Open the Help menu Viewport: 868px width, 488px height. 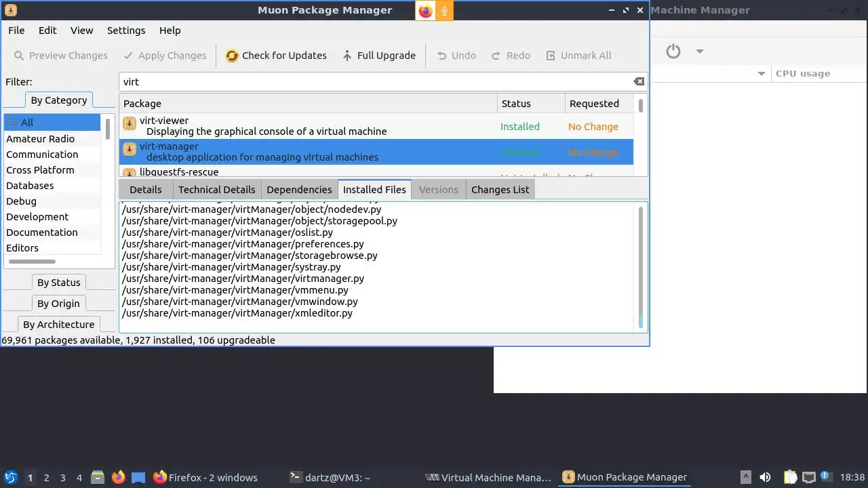(x=170, y=30)
